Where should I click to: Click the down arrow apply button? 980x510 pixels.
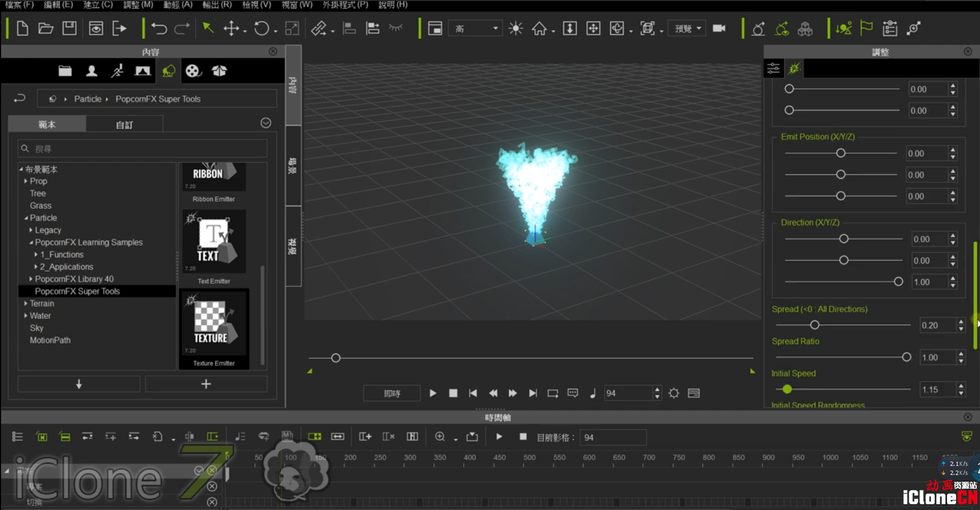coord(79,384)
